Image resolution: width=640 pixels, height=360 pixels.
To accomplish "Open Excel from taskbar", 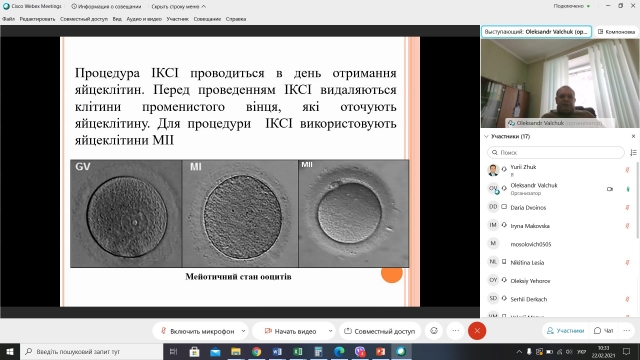I will point(298,351).
